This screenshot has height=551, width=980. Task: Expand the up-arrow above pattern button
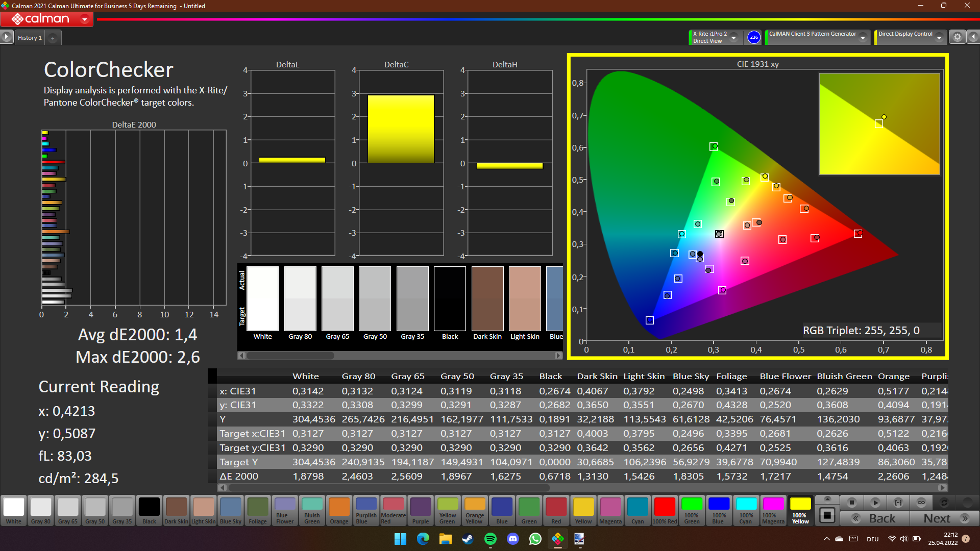[x=827, y=499]
